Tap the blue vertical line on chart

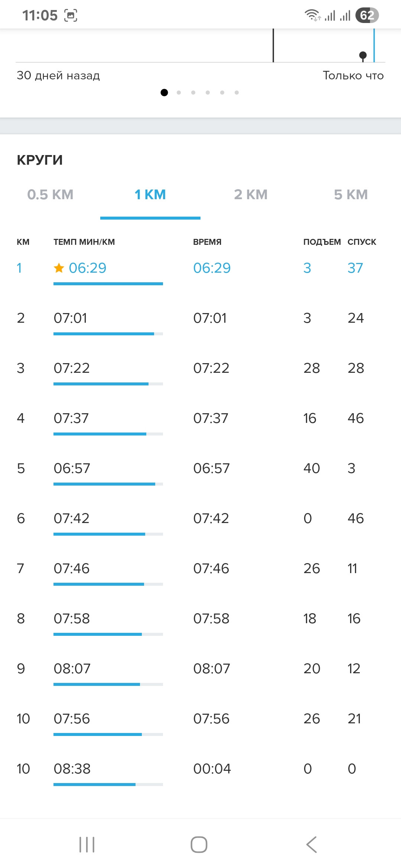(x=374, y=45)
